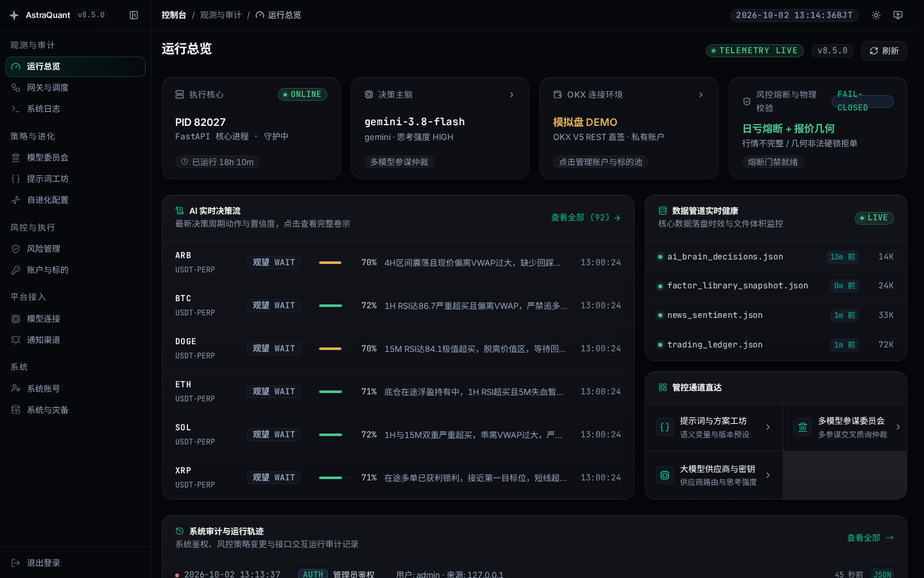Click 退出登录 to log out

76,563
